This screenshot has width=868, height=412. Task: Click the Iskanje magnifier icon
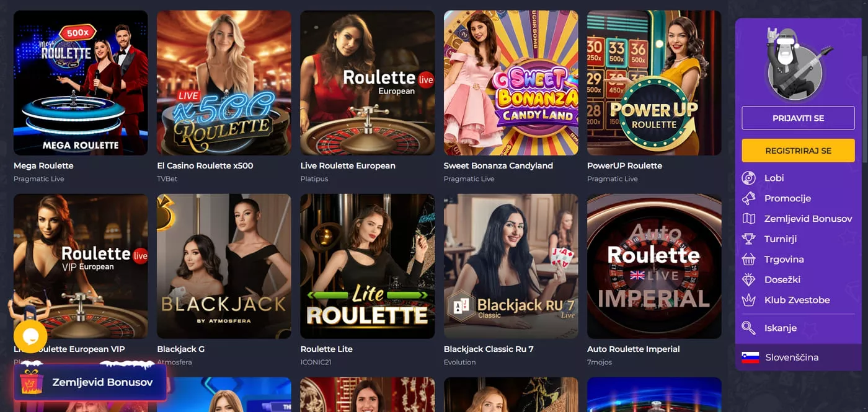point(749,328)
